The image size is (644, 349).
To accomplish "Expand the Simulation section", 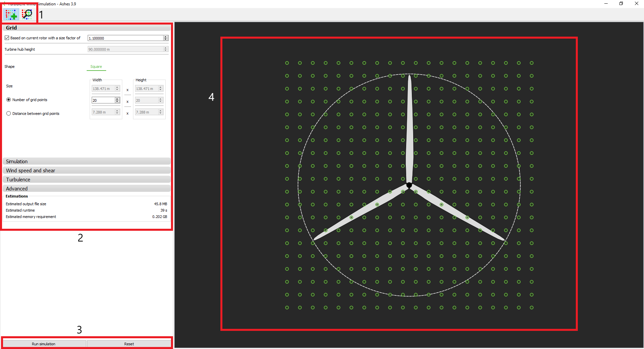I will (87, 162).
